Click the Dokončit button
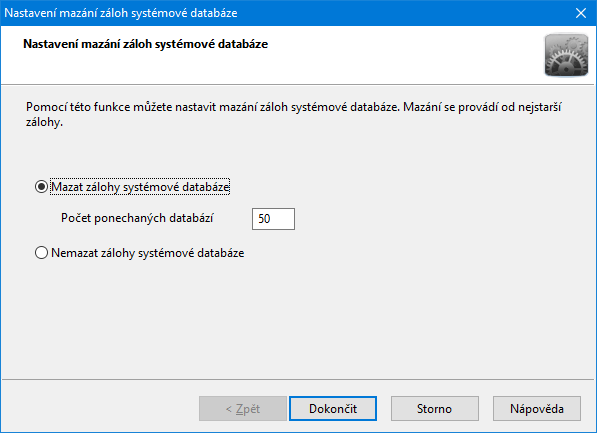Image resolution: width=597 pixels, height=433 pixels. click(333, 409)
